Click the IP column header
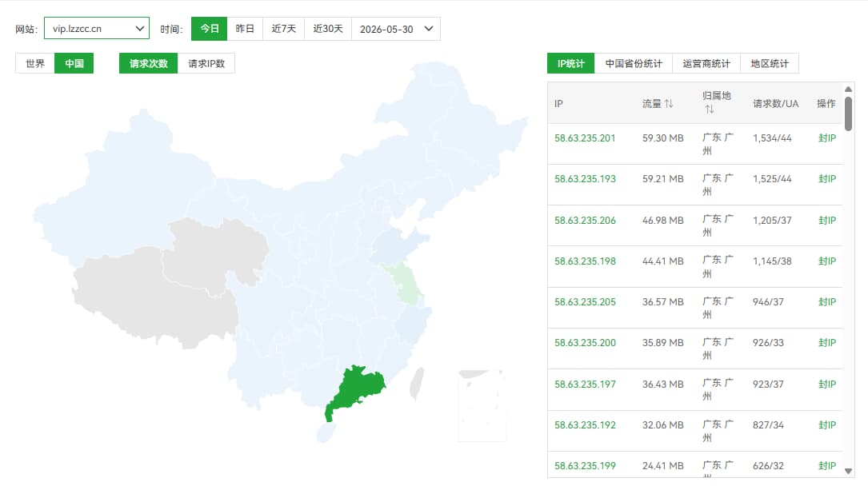Screen dimensions: 868x502 click(x=558, y=103)
